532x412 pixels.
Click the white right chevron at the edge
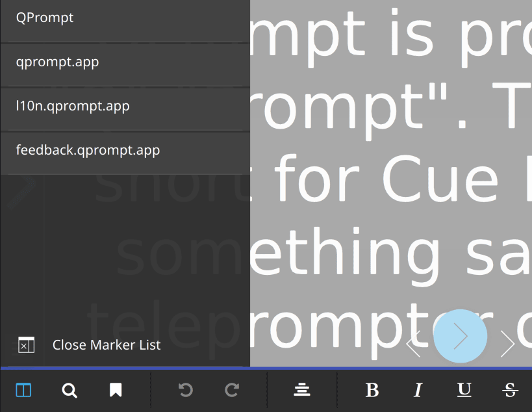coord(507,344)
